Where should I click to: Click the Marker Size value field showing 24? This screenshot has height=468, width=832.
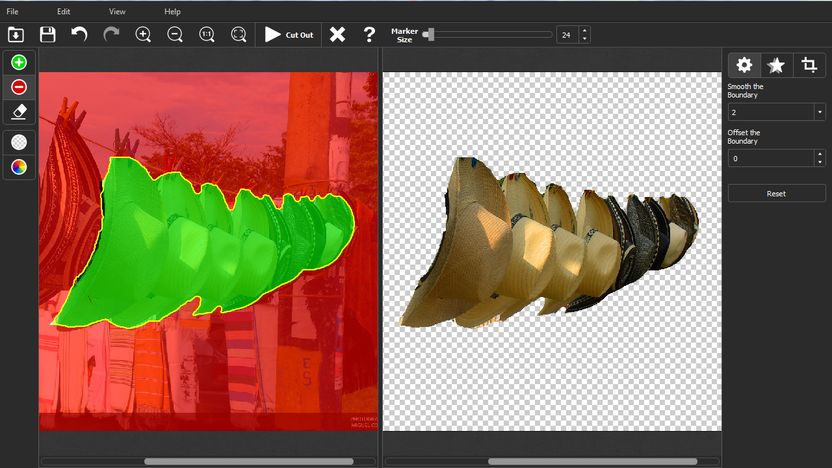[568, 35]
